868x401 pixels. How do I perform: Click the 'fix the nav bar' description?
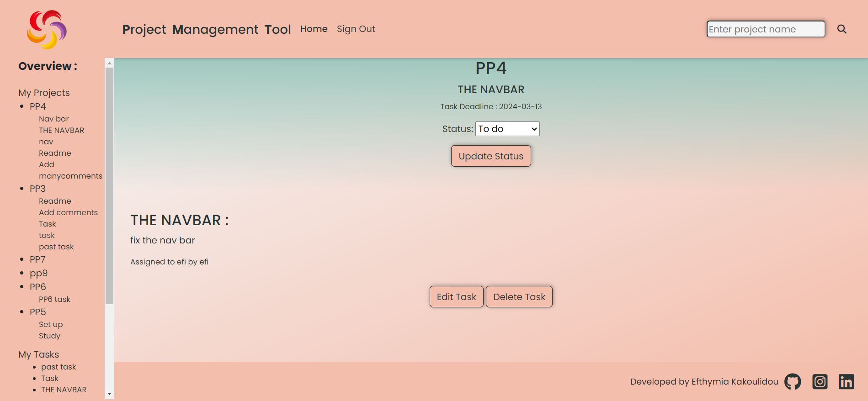tap(162, 240)
